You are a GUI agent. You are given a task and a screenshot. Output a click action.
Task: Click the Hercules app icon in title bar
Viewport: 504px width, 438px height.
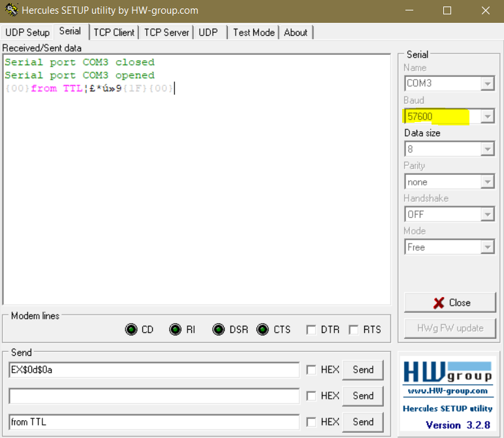[12, 10]
